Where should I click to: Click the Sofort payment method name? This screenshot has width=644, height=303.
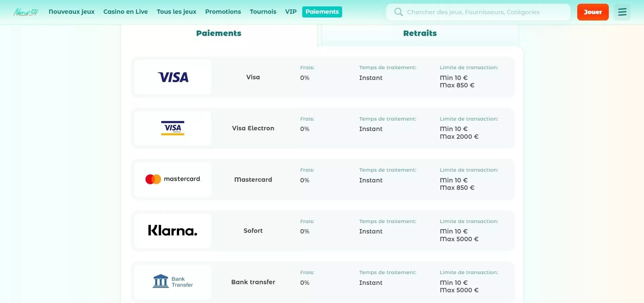(253, 231)
